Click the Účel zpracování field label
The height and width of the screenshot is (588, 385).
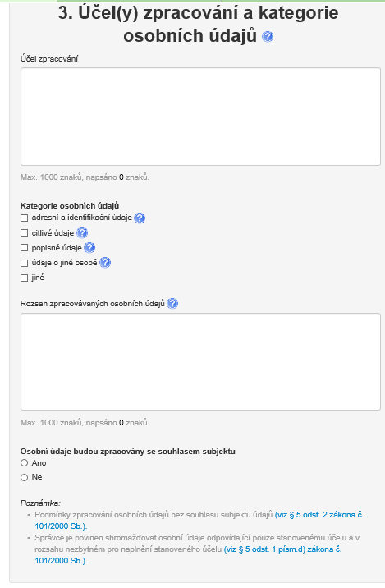[x=49, y=59]
